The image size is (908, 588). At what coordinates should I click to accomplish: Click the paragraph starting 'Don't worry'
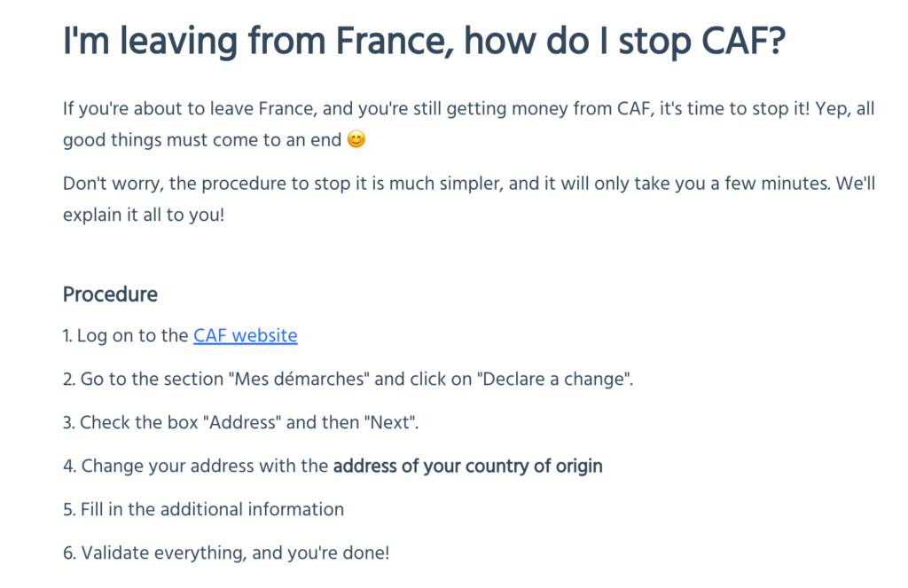tap(469, 199)
